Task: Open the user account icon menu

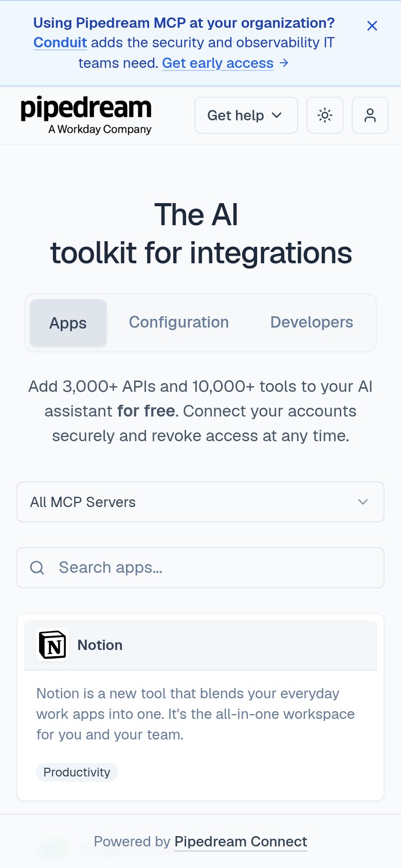Action: pos(370,115)
